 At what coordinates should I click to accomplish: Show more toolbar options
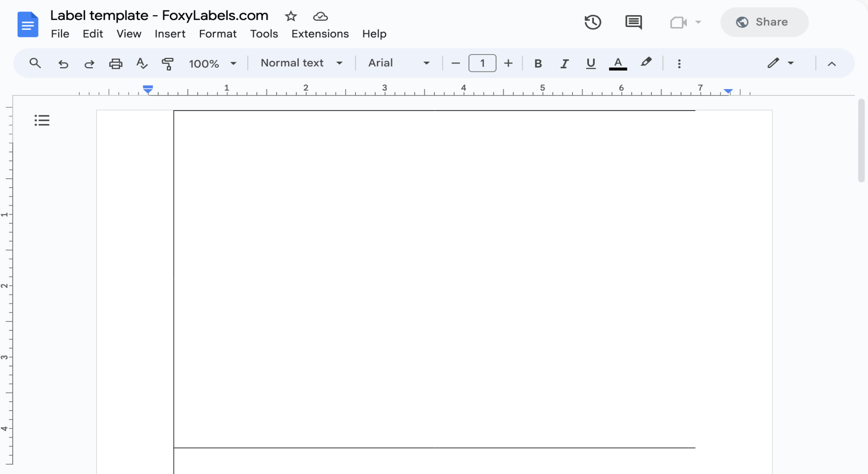(x=679, y=64)
